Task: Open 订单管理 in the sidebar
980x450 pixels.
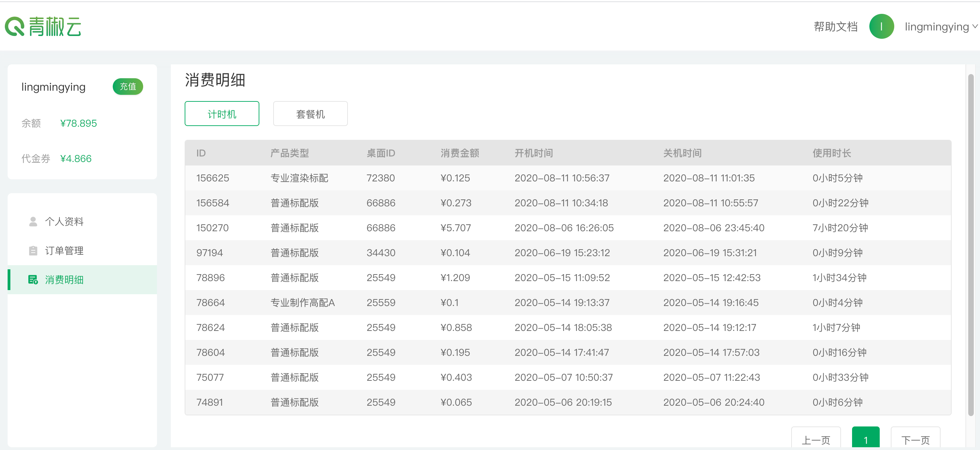Action: (64, 251)
